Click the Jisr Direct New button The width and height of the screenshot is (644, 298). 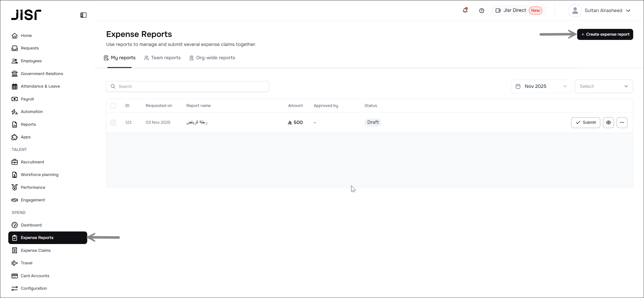[518, 11]
